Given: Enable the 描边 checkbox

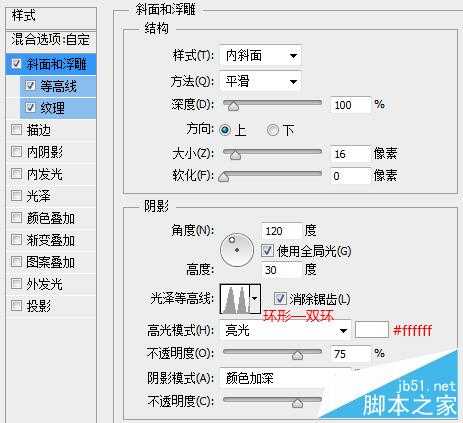Looking at the screenshot, I should click(16, 129).
